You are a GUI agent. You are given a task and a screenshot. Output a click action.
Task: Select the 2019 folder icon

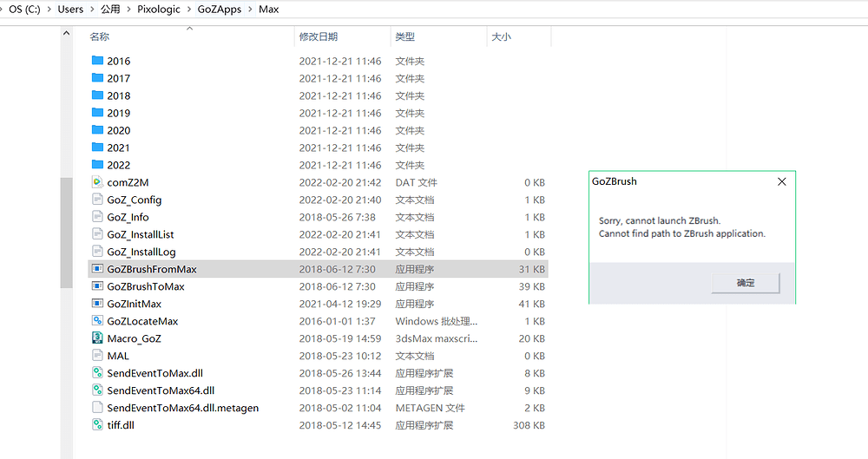coord(97,113)
